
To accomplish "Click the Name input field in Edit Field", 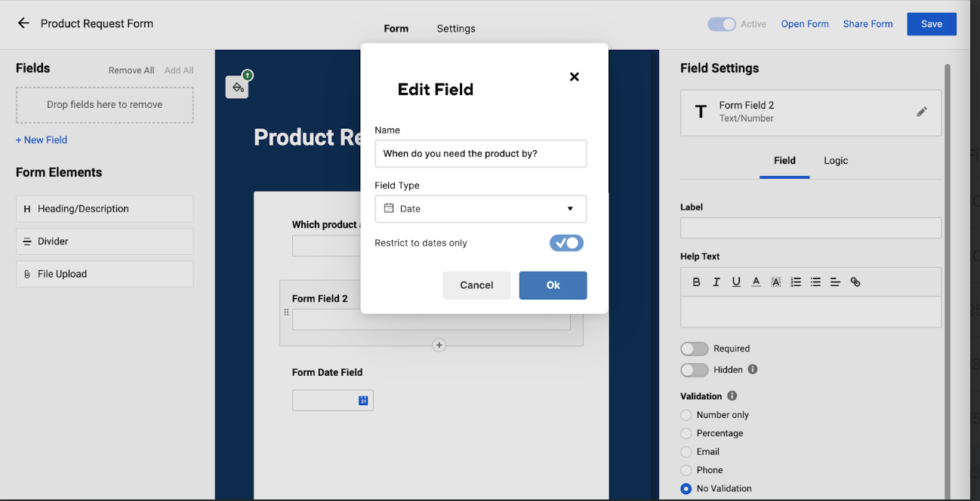I will 480,153.
